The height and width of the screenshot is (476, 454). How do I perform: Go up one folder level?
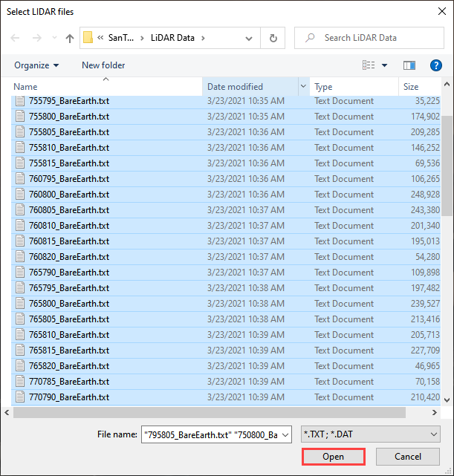[x=70, y=38]
